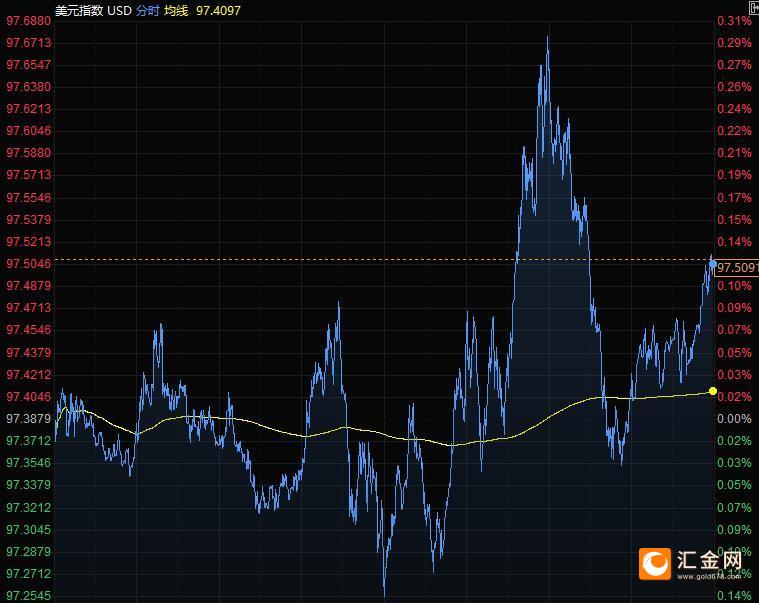759x603 pixels.
Task: Click the 97.6880 price axis label
Action: point(29,21)
